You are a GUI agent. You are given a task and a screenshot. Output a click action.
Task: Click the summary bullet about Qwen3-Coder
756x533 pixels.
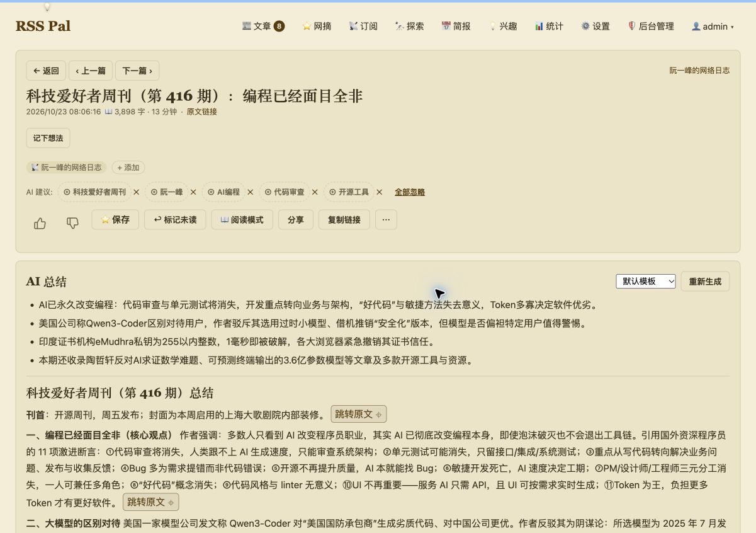tap(313, 323)
